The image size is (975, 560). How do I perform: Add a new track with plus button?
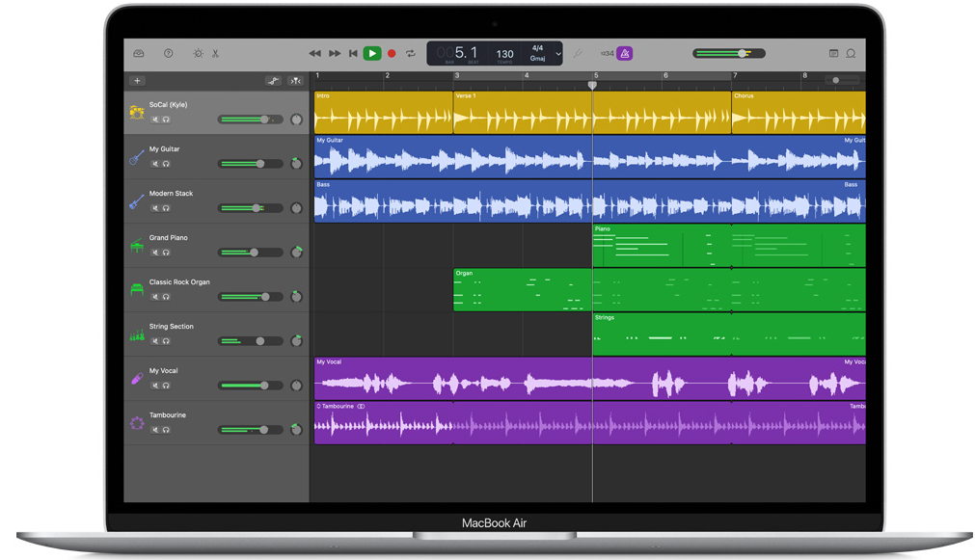pos(137,81)
